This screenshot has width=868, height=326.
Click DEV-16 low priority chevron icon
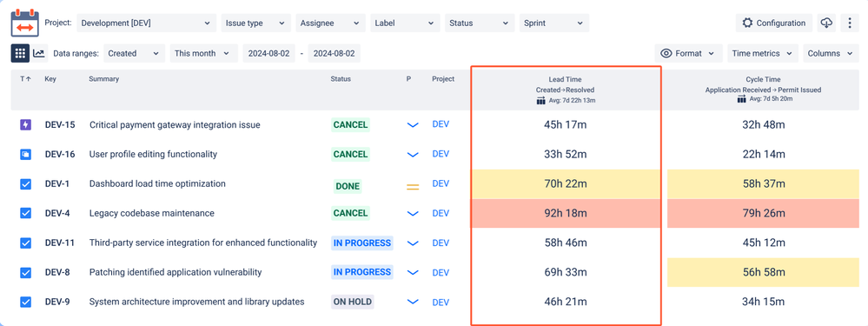click(x=413, y=155)
